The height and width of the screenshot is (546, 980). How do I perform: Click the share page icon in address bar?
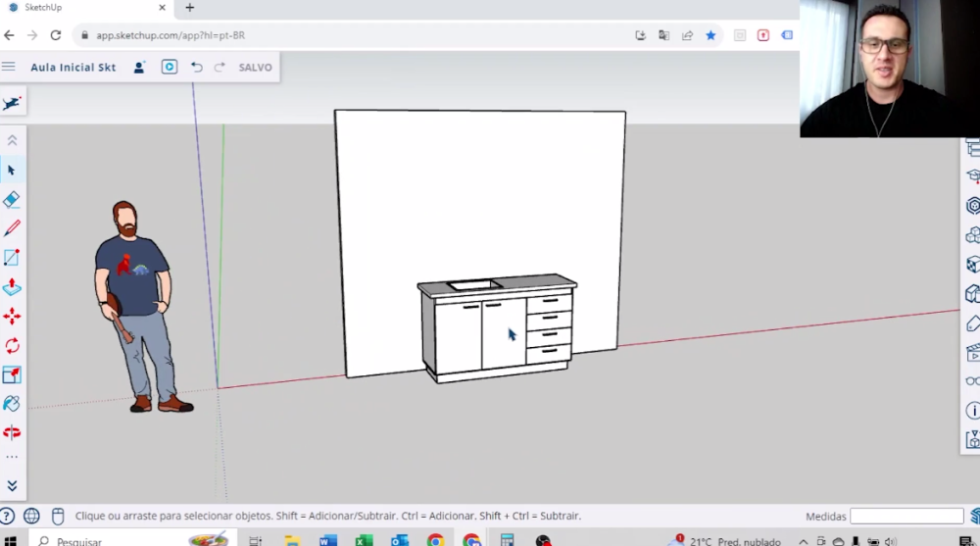[688, 35]
